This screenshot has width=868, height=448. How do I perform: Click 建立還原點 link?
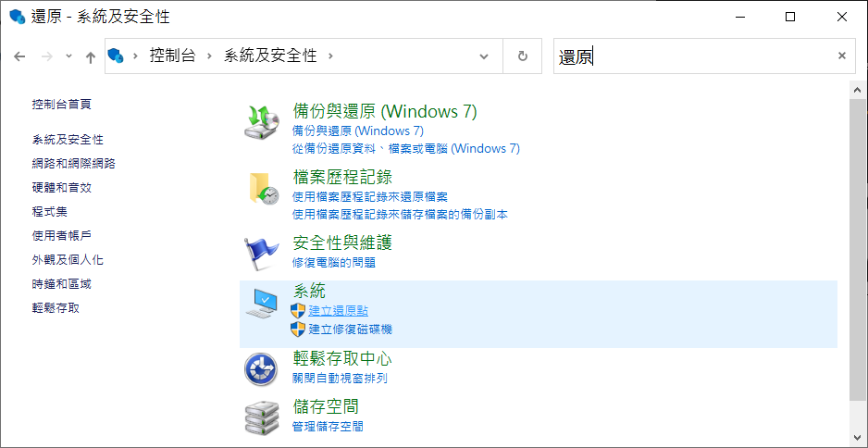[339, 311]
